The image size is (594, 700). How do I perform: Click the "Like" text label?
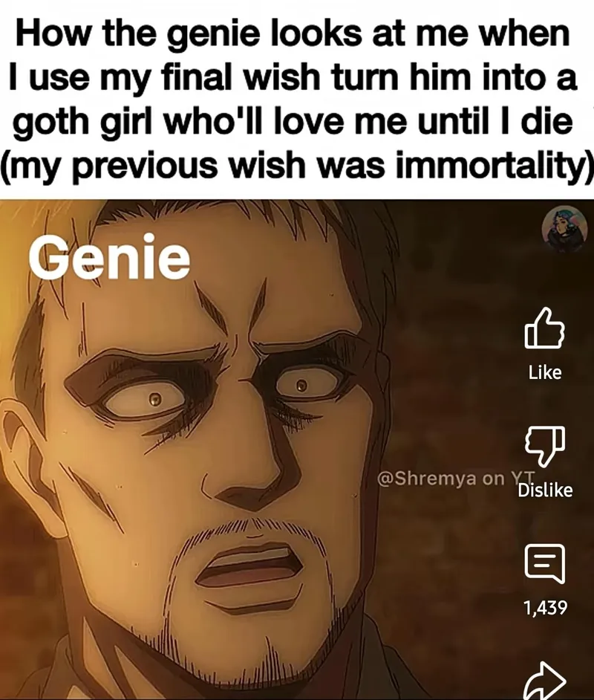[545, 372]
